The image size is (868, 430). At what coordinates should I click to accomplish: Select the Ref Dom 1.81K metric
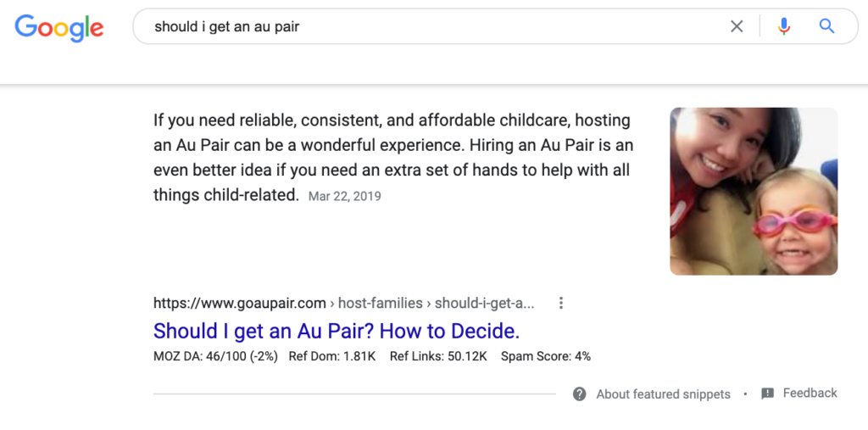331,356
